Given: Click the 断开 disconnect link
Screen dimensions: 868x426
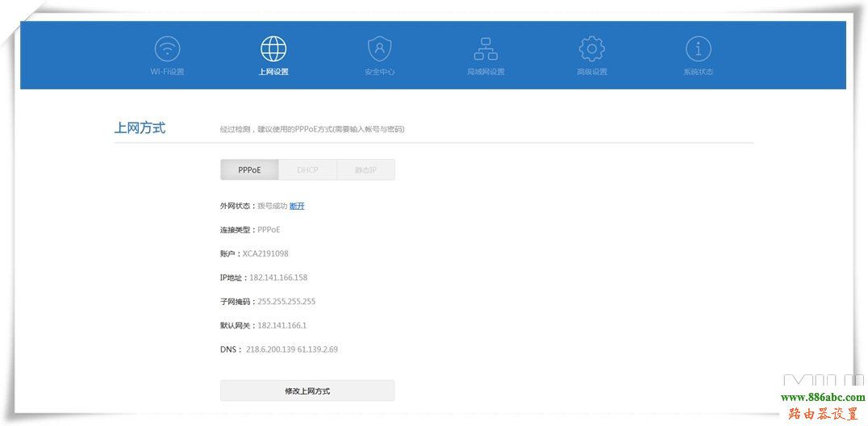Looking at the screenshot, I should point(297,206).
